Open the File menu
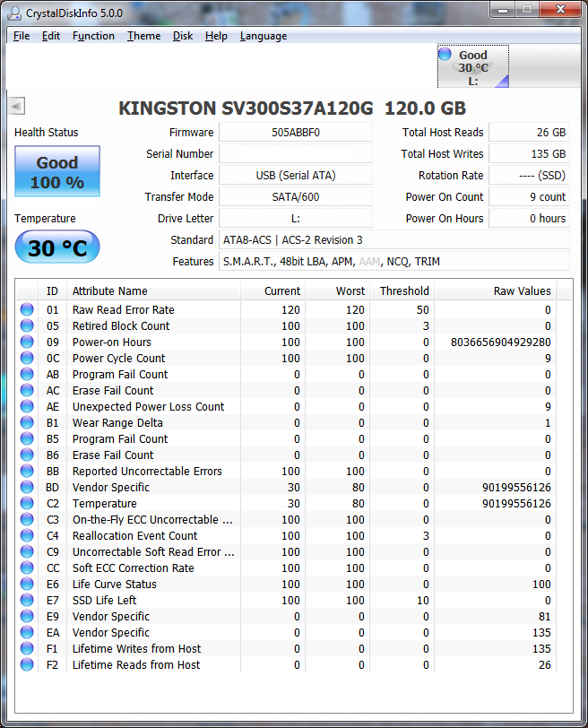Image resolution: width=588 pixels, height=728 pixels. click(22, 36)
